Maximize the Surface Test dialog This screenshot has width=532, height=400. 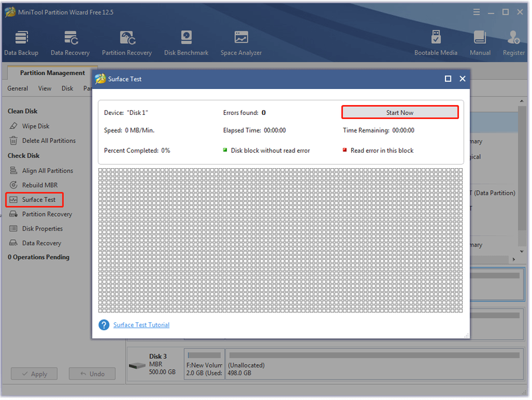coord(448,78)
